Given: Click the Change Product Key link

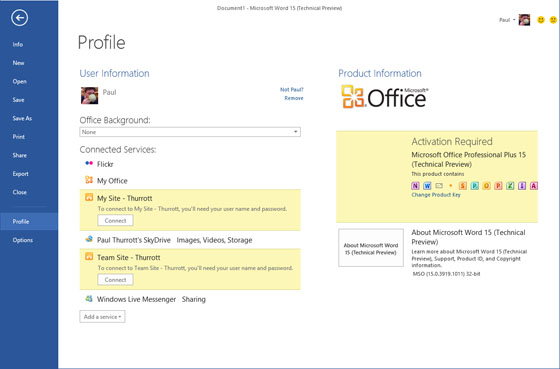Looking at the screenshot, I should click(x=436, y=195).
